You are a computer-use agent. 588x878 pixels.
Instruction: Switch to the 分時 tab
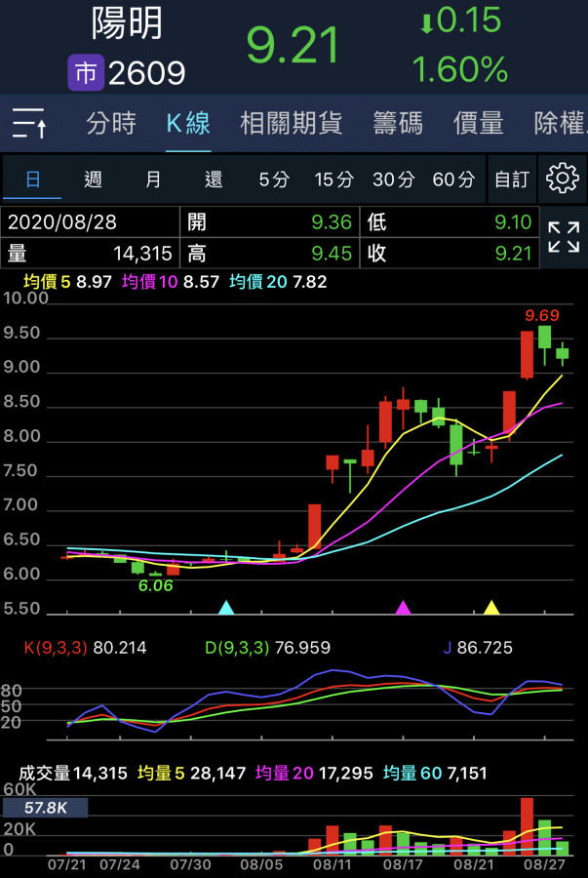tap(111, 123)
